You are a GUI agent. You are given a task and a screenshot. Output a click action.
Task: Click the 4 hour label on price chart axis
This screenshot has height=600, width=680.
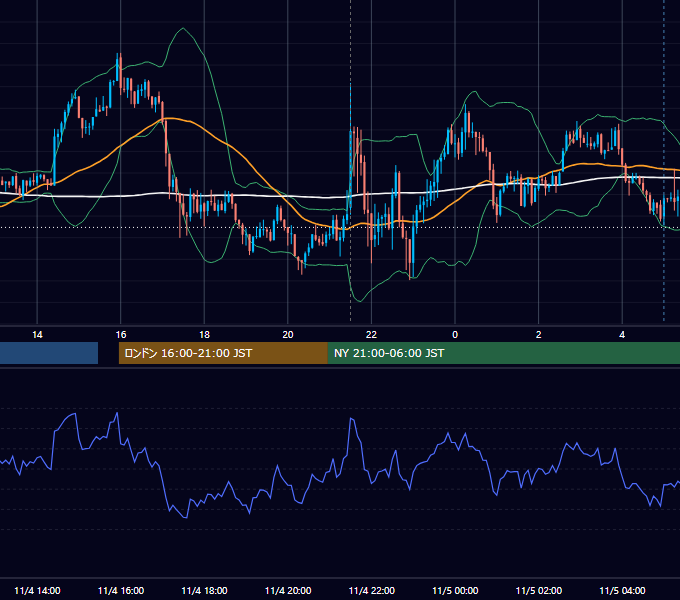[x=622, y=335]
